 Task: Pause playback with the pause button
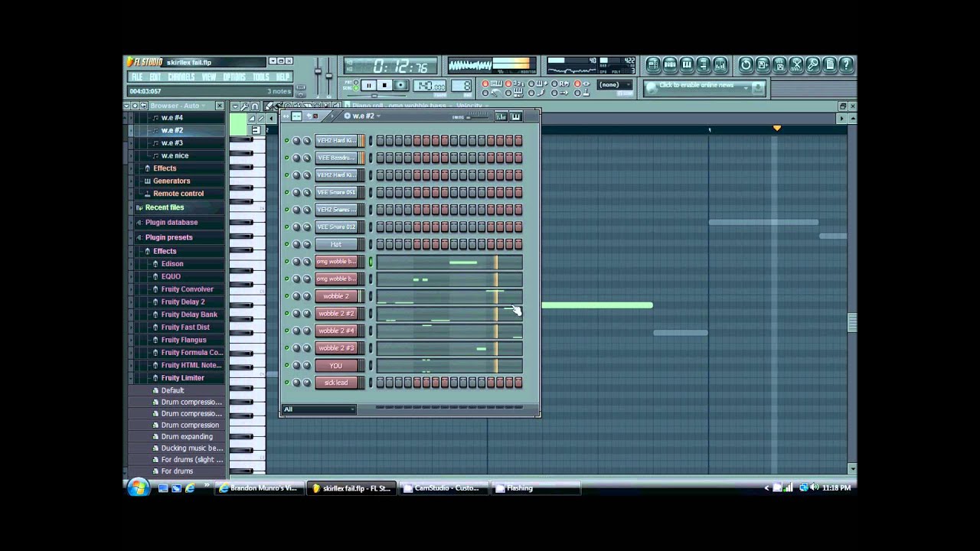[368, 86]
